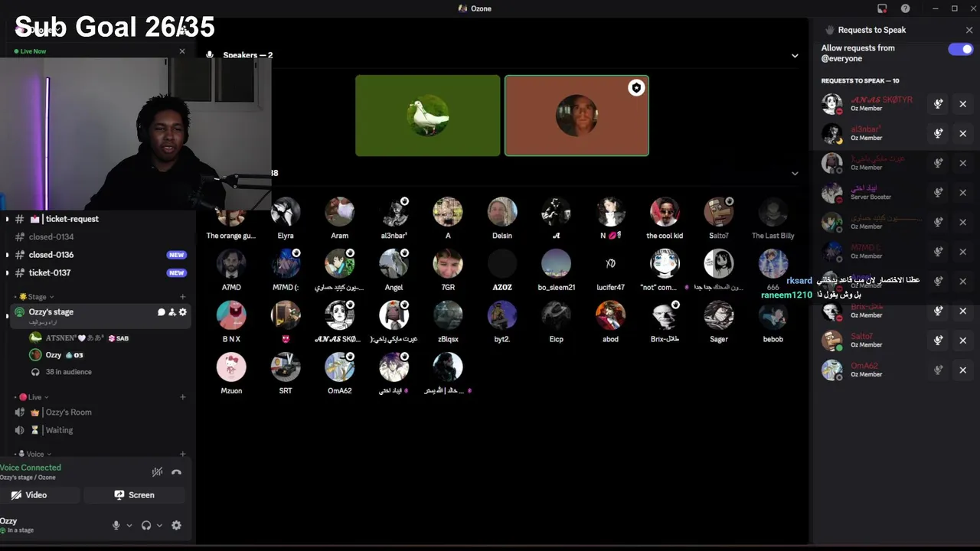The width and height of the screenshot is (980, 551).
Task: Dismiss the Server Booster's speak request
Action: click(963, 193)
